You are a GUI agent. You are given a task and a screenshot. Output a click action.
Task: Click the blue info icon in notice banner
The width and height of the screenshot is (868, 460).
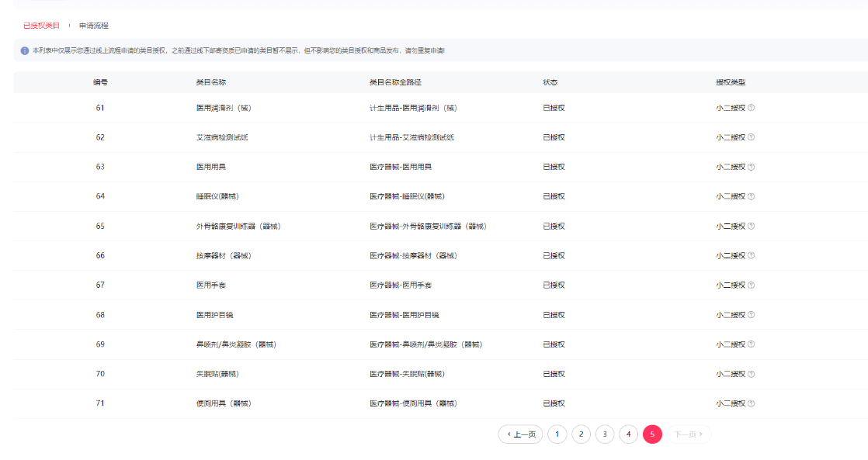25,50
